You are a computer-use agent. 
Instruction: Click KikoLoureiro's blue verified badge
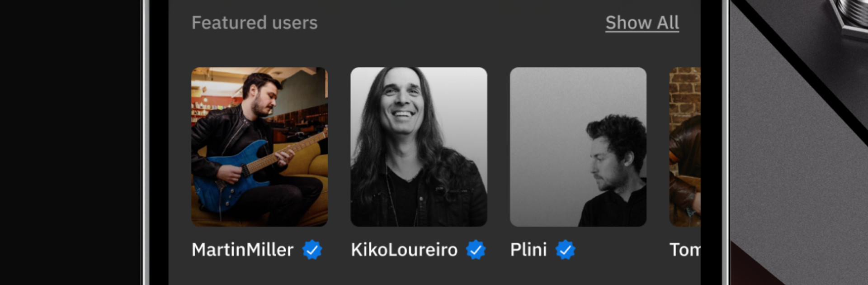pos(476,250)
